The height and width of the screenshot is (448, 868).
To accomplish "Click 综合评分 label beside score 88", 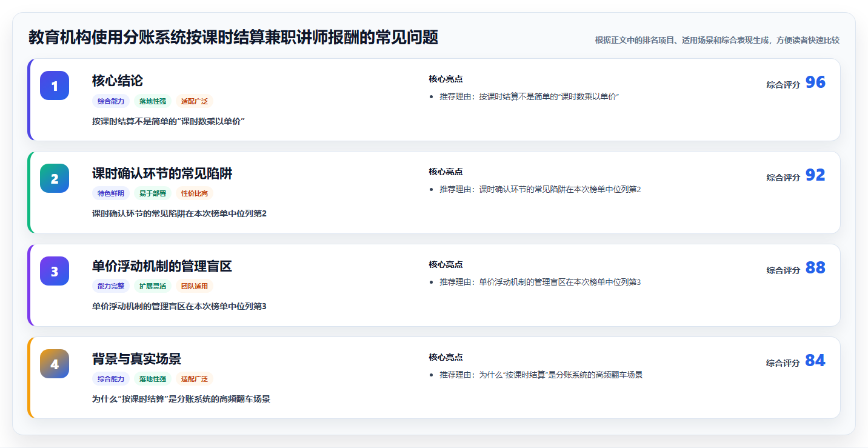I will 783,270.
